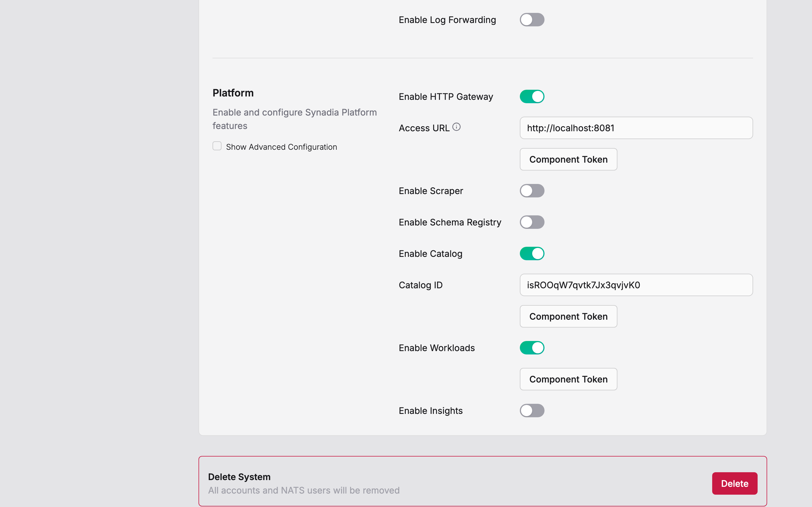Click the Enable Scraper label
Viewport: 812px width, 507px height.
point(431,191)
